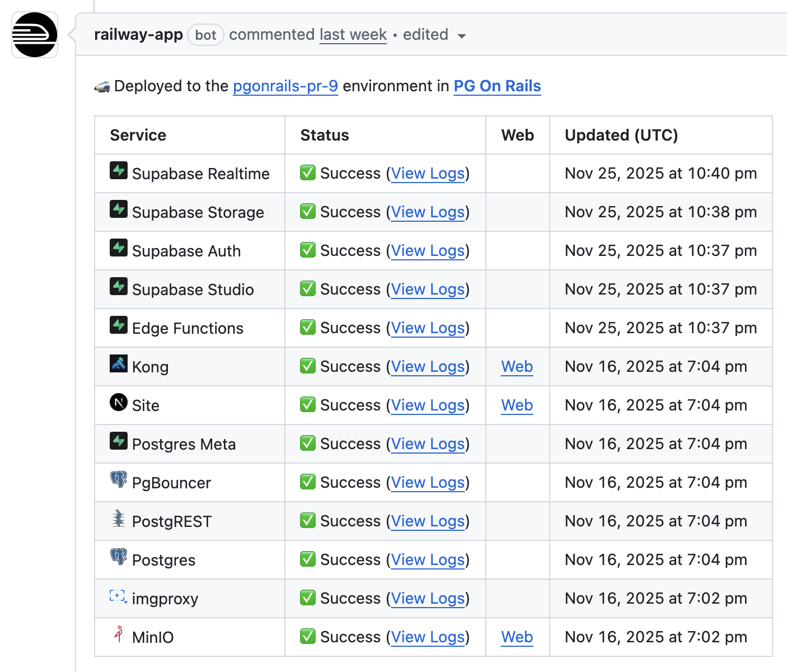Open the pgonrails-pr-9 environment link
787x672 pixels.
click(x=285, y=86)
